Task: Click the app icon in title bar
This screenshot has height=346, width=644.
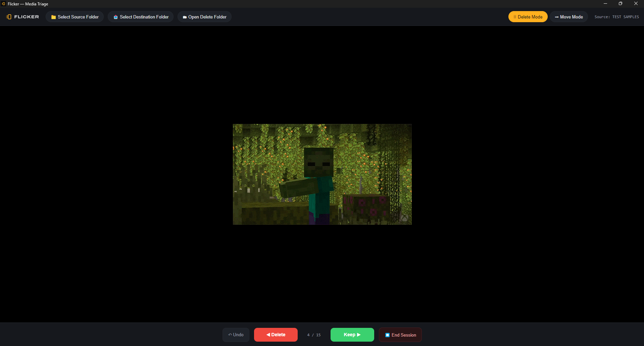Action: [x=4, y=4]
